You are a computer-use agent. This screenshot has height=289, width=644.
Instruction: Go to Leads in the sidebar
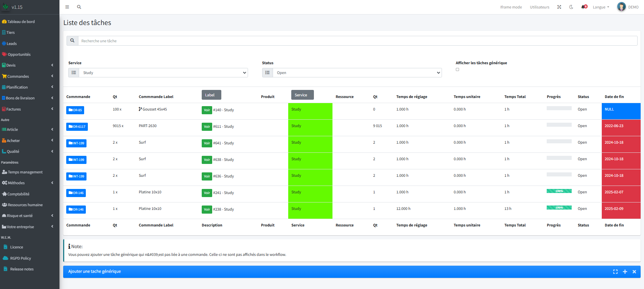[11, 44]
